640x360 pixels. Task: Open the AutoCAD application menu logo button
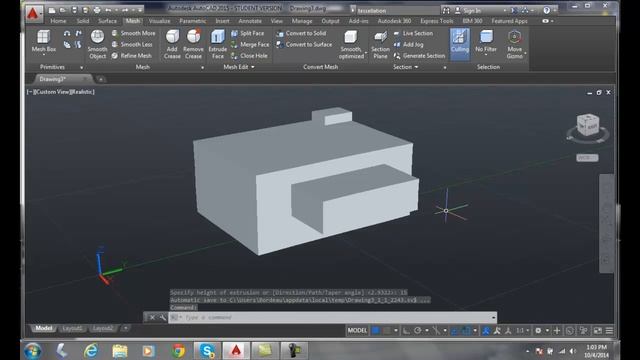coord(33,13)
